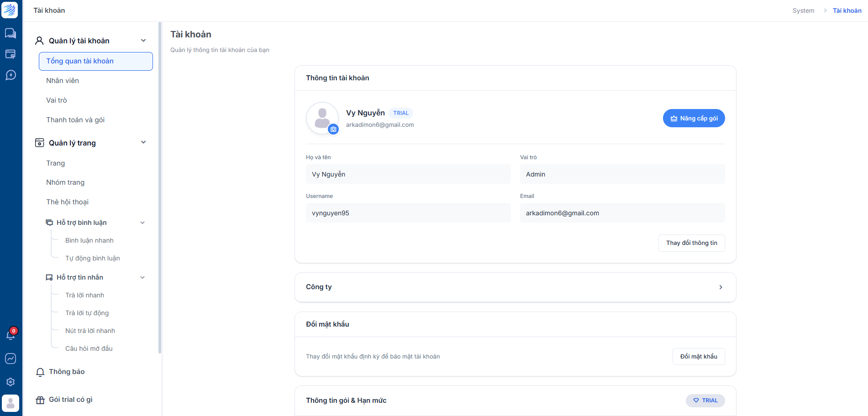Screen dimensions: 868x416
Task: Collapse the Quản lý trang section
Action: coord(143,142)
